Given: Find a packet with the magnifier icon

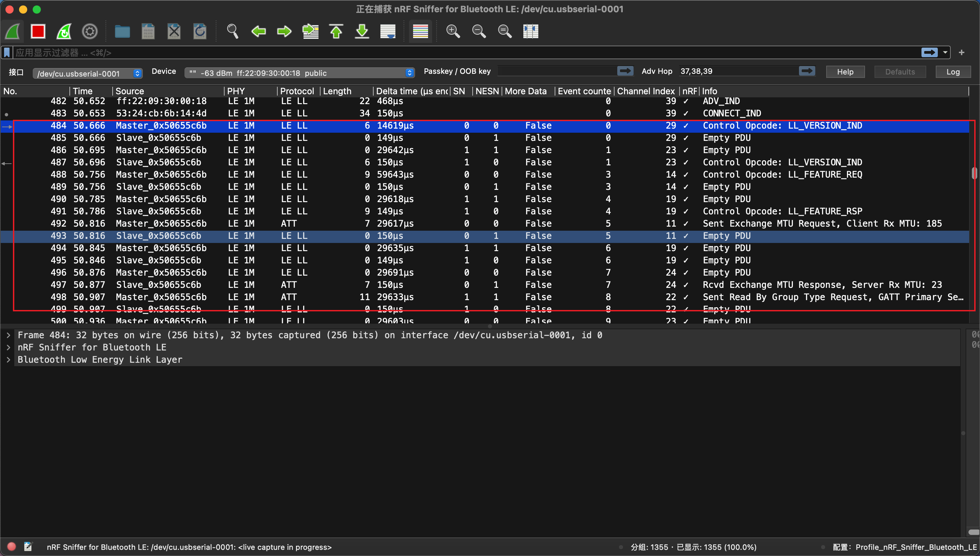Looking at the screenshot, I should (x=232, y=31).
